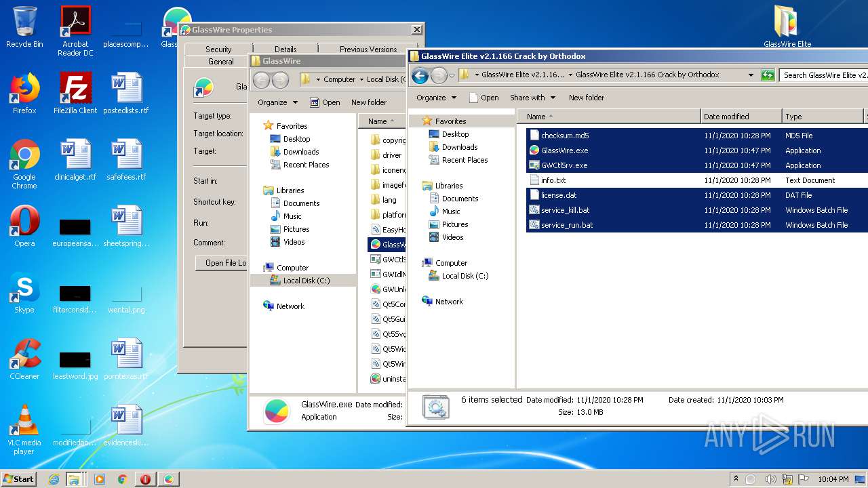Open Opera taskbar icon
Image resolution: width=868 pixels, height=488 pixels.
(145, 479)
